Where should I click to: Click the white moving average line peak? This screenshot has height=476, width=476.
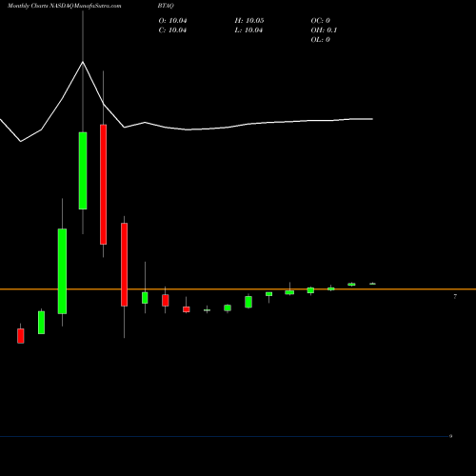click(x=83, y=62)
